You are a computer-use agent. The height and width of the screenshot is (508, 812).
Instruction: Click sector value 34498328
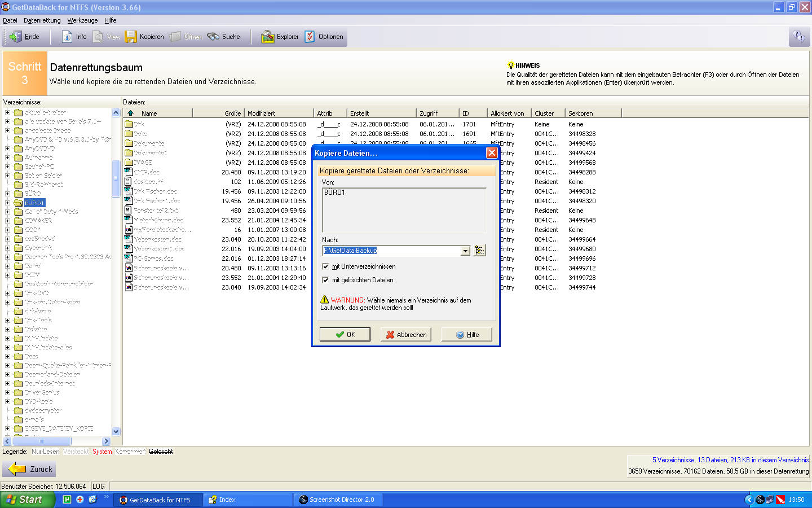(582, 134)
